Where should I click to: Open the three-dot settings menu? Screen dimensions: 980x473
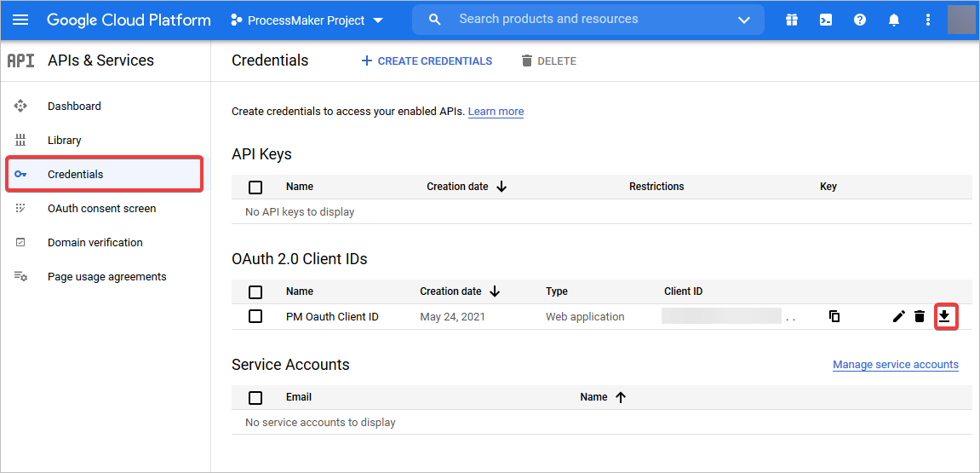tap(927, 20)
